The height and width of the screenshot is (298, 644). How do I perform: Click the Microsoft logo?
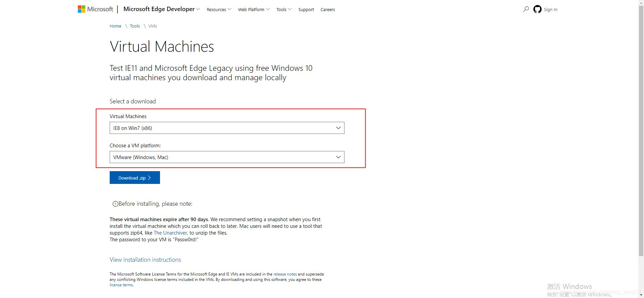click(95, 9)
